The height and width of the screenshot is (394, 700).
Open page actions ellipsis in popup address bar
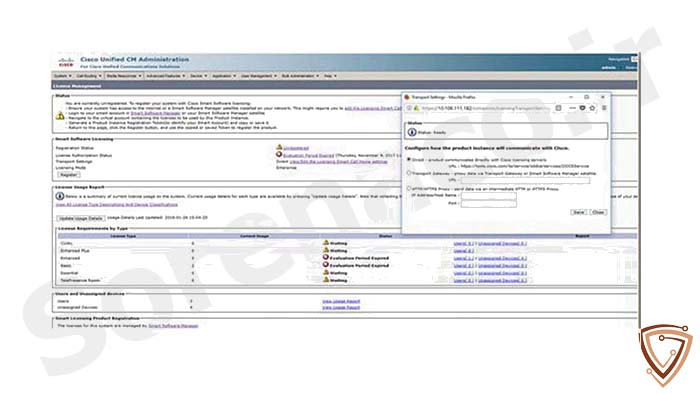(x=572, y=108)
